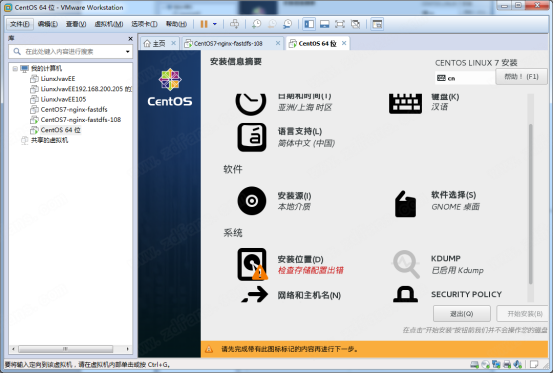Viewport: 553px width, 373px height.
Task: Close the 库 library panel
Action: tap(130, 38)
